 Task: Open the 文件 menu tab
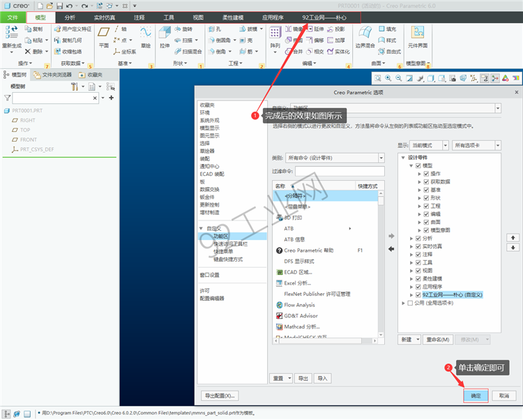tap(13, 17)
